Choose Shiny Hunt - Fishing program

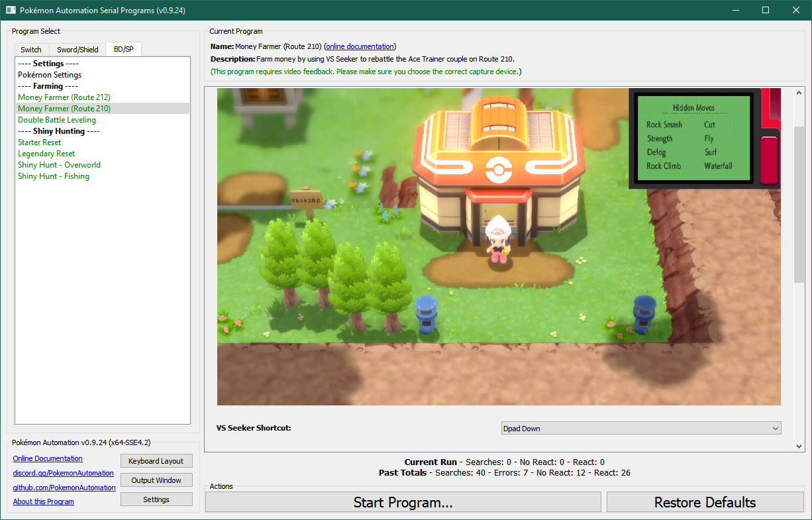tap(54, 176)
